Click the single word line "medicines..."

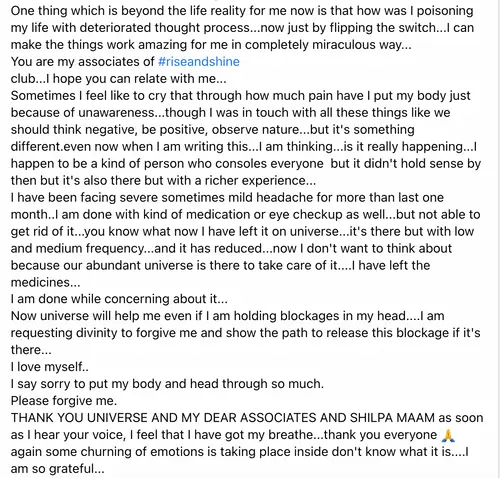[45, 283]
